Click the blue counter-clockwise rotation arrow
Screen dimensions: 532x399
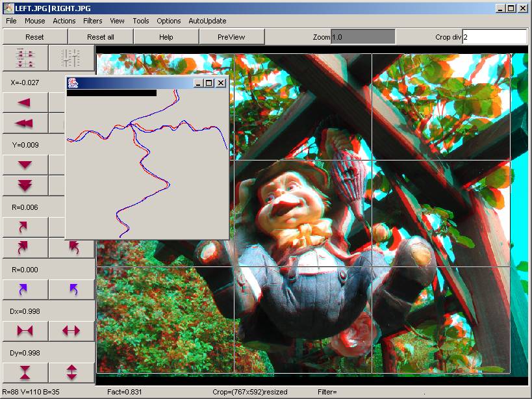pos(71,289)
